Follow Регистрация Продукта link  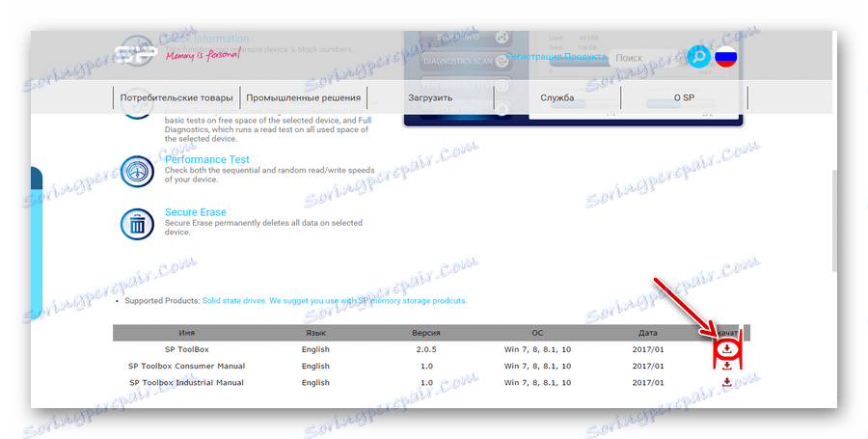pos(556,57)
